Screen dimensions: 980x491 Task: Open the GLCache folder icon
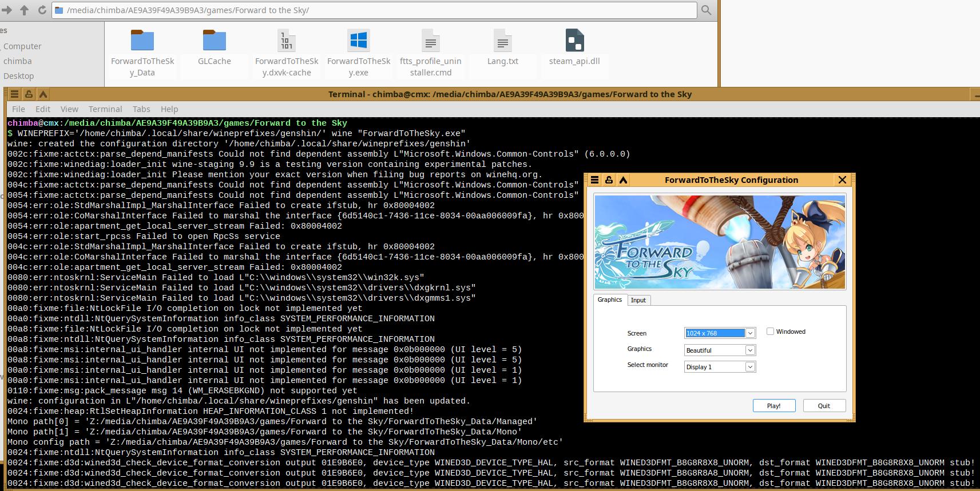click(215, 41)
